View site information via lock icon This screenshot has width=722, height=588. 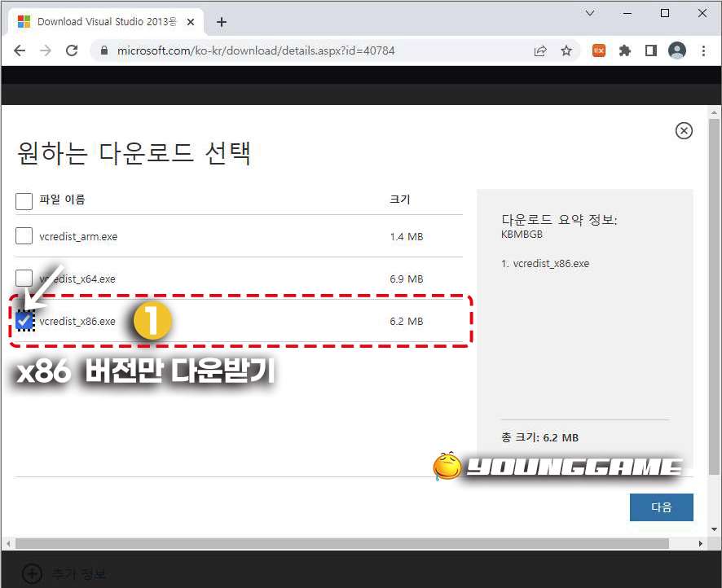[x=104, y=50]
